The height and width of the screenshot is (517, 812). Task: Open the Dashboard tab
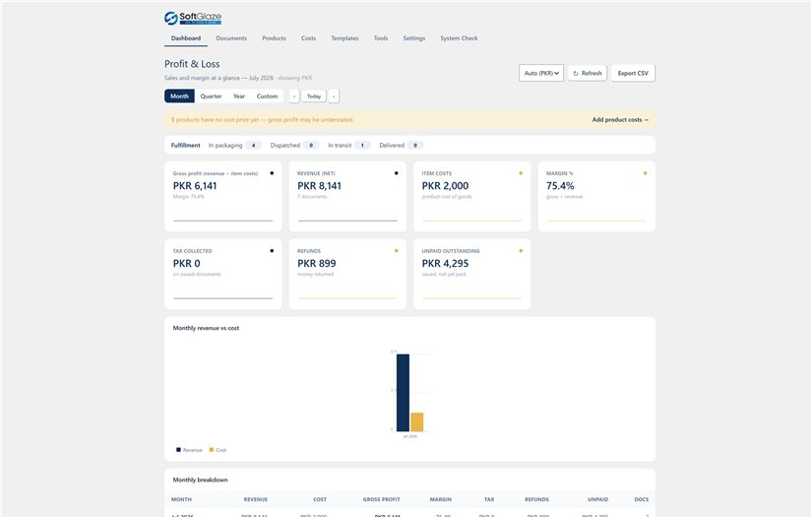point(186,38)
